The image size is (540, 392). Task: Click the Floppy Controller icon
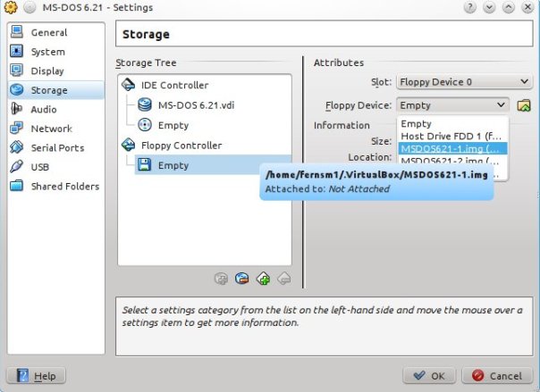129,145
